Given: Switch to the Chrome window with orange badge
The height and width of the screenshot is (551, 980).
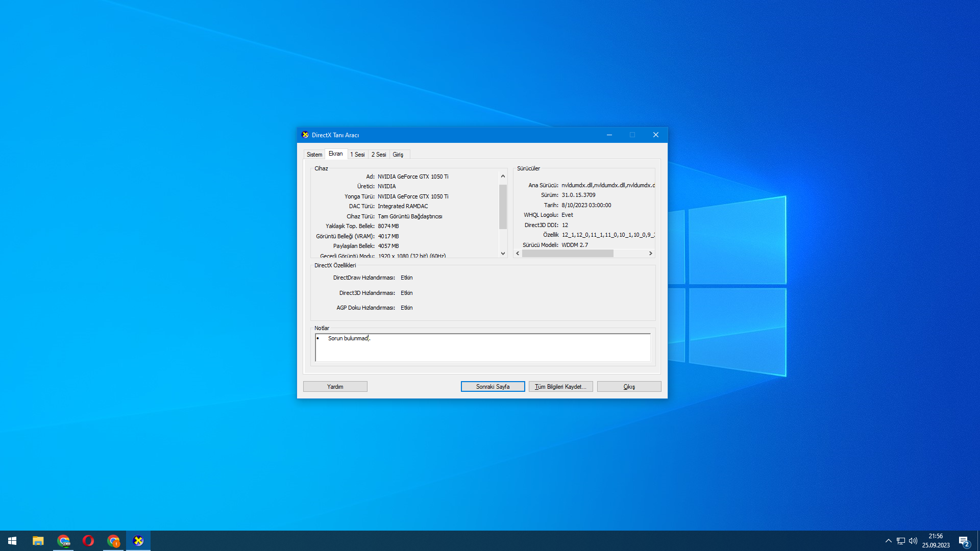Looking at the screenshot, I should (x=113, y=541).
